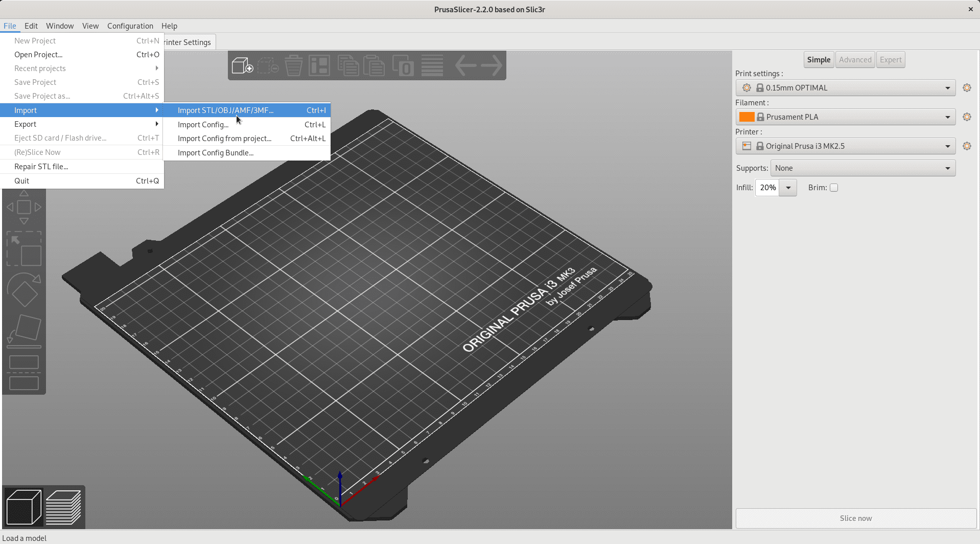This screenshot has height=544, width=980.
Task: Select the Rotate gizmo tool
Action: 24,290
